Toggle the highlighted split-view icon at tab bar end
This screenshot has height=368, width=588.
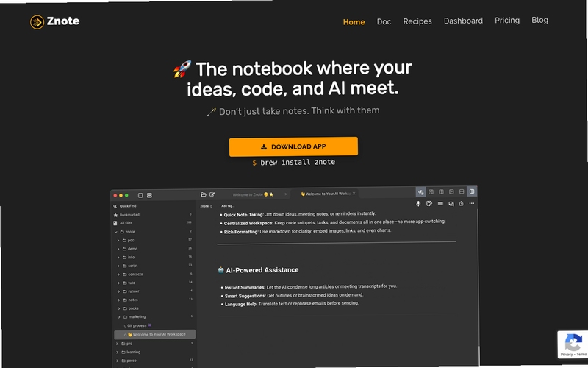[472, 191]
